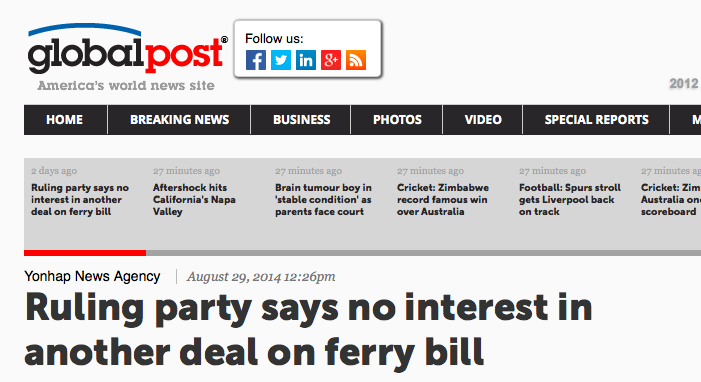
Task: Open Cricket: Zimbabwe record famous win headline
Action: pos(443,199)
